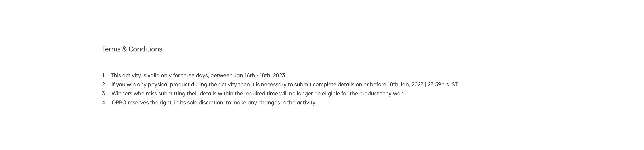Click the first term about three-day validity
This screenshot has height=150, width=644.
pyautogui.click(x=198, y=75)
